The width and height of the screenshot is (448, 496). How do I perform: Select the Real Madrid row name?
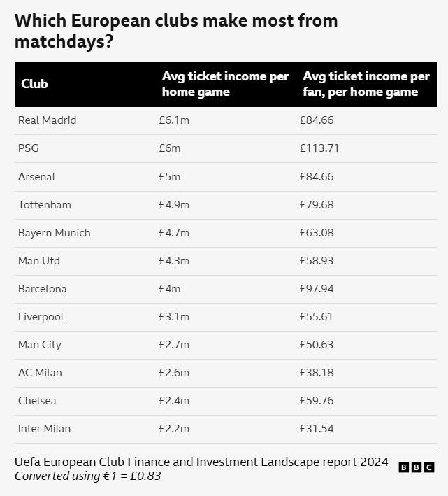pos(47,120)
